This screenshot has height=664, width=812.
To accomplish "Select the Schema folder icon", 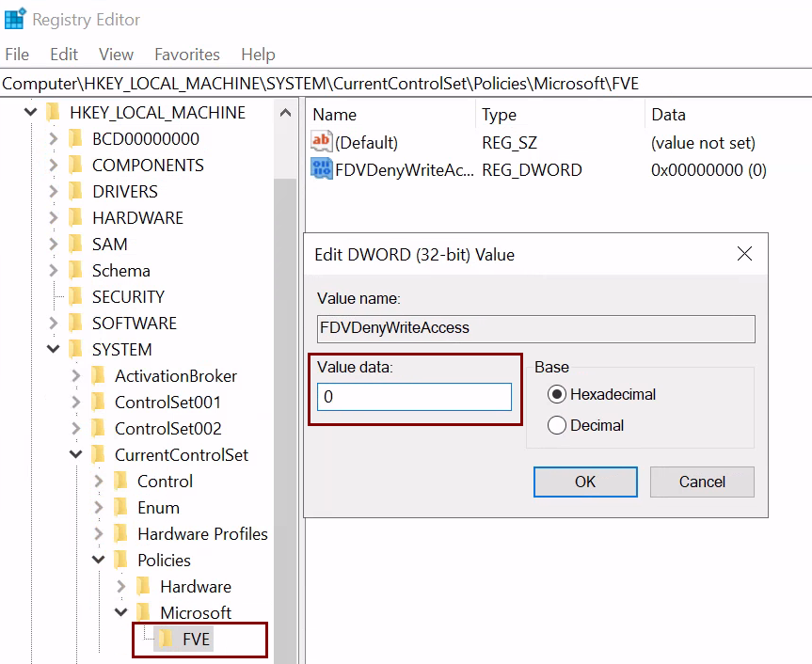I will pos(75,270).
